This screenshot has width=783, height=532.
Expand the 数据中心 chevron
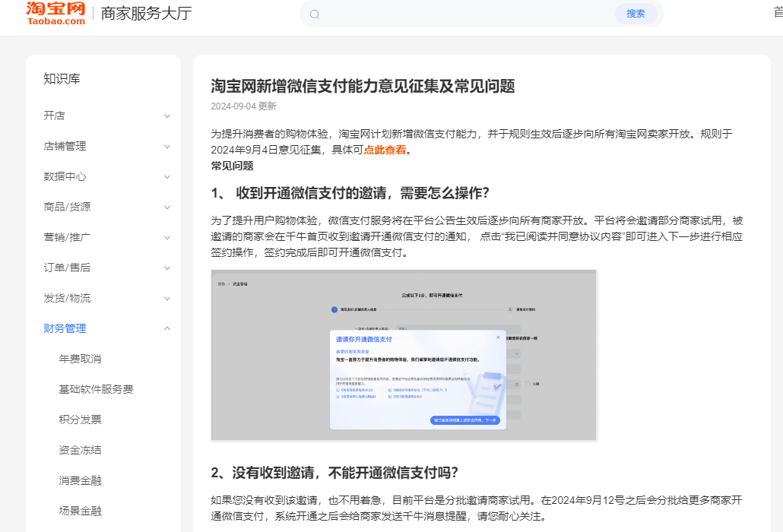pos(167,176)
